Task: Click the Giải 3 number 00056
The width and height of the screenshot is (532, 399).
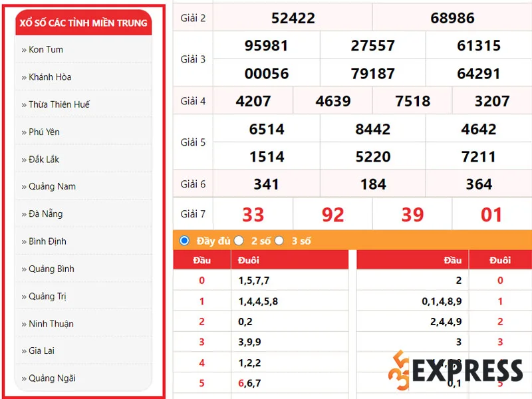Action: (x=267, y=74)
